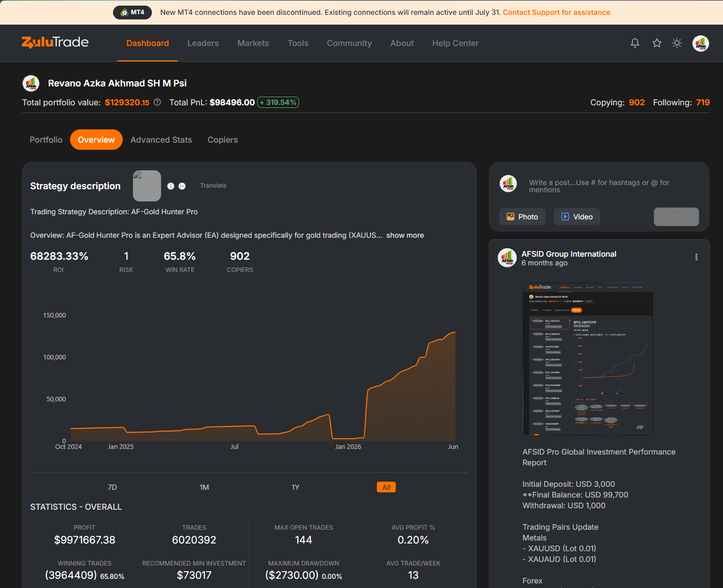Image resolution: width=723 pixels, height=588 pixels.
Task: Click the trader name Revano Azka Akhmad
Action: tap(117, 83)
